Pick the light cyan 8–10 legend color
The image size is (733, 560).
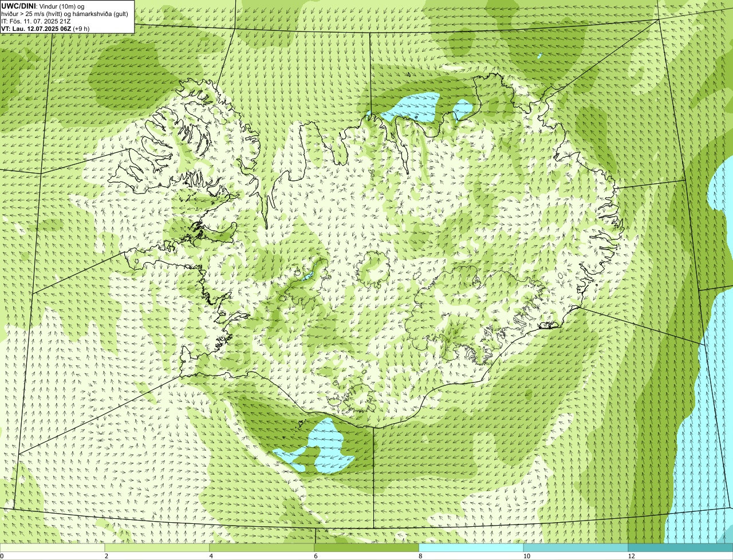471,547
